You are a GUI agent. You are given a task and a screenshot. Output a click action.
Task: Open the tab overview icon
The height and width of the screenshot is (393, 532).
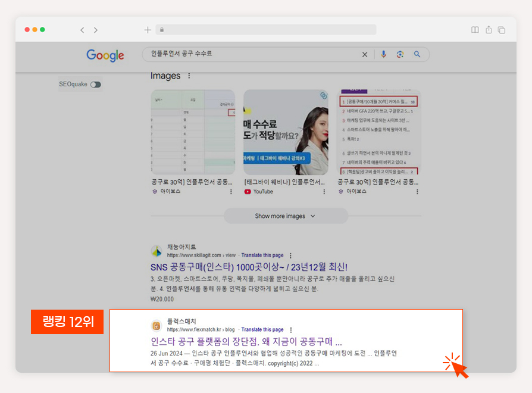pos(502,30)
